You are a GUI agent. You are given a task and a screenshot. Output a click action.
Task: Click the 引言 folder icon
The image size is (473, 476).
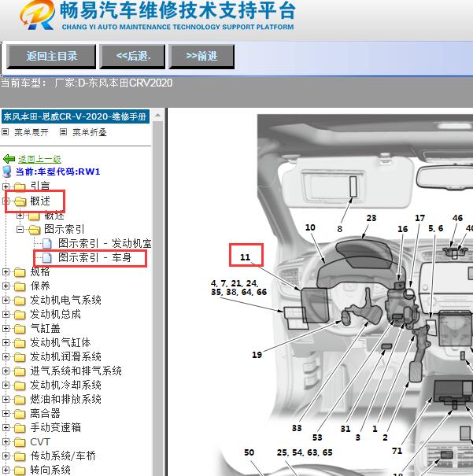tap(20, 186)
